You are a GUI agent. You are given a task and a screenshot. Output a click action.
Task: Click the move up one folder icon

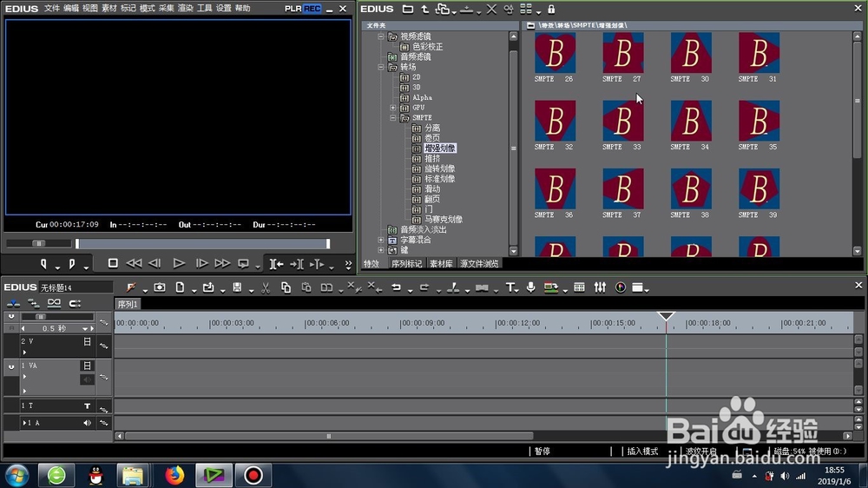coord(424,9)
